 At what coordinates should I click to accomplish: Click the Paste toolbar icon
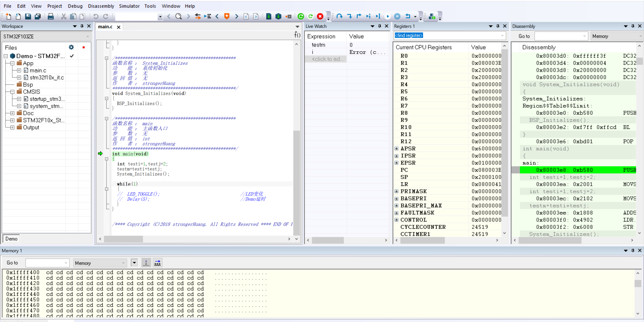tap(82, 16)
